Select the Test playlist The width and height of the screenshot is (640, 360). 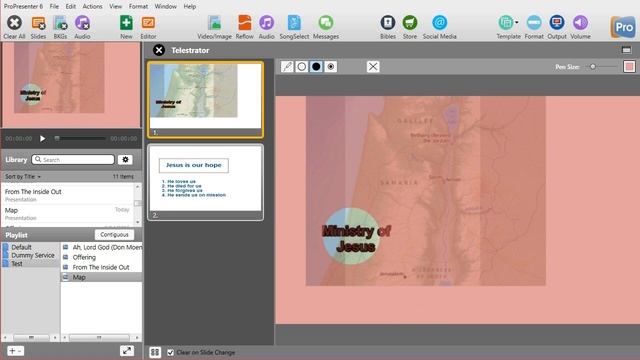17,264
